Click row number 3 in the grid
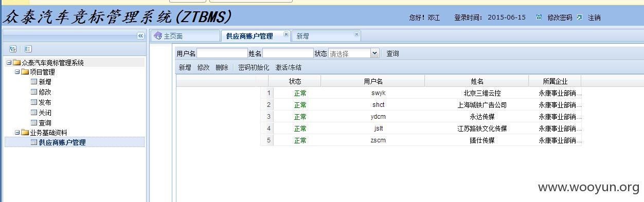This screenshot has width=644, height=202. click(269, 117)
